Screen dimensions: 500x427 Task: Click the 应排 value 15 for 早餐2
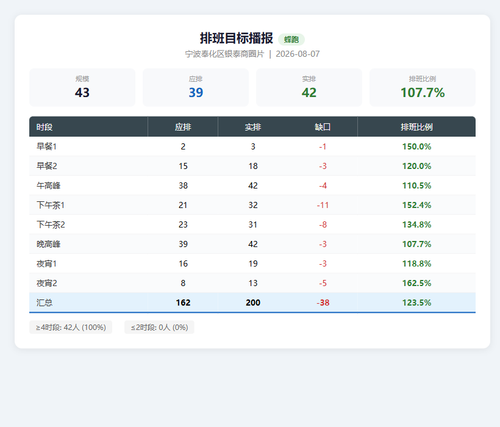click(183, 166)
